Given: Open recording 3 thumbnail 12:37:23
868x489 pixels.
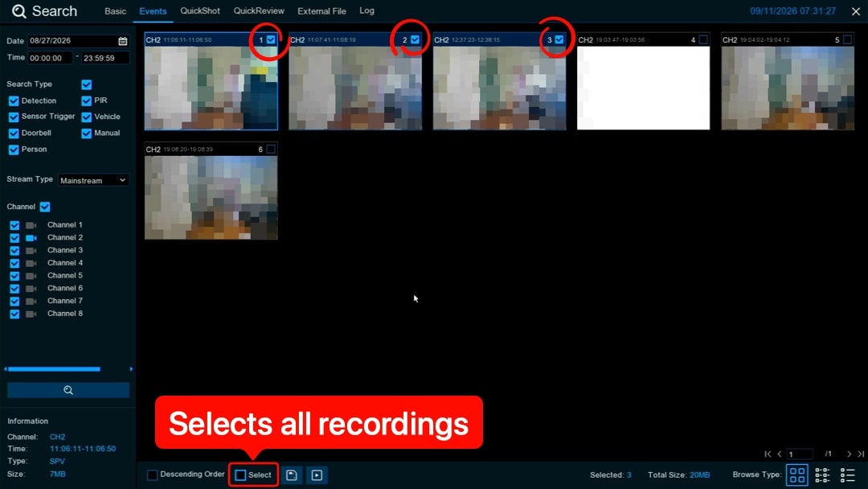Looking at the screenshot, I should coord(499,88).
